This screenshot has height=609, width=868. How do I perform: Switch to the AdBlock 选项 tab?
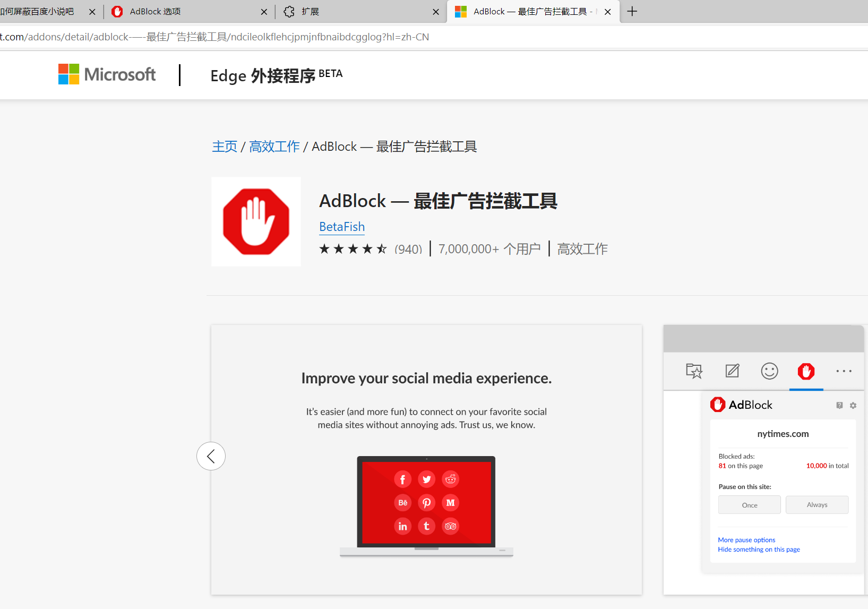[x=188, y=12]
